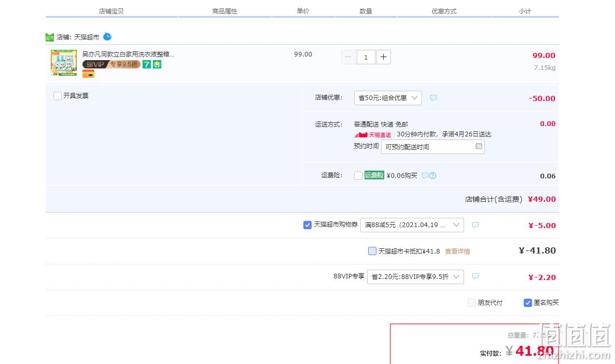Click the 单价 column header
Screen dimensions: 615x364
303,11
